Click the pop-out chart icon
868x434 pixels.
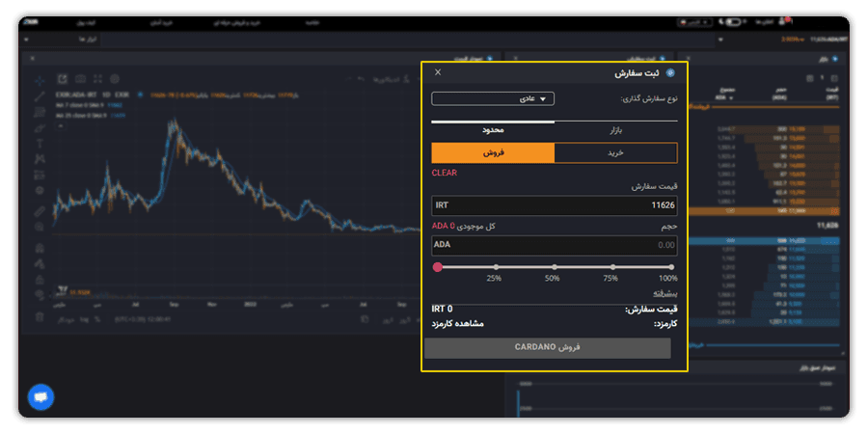62,79
